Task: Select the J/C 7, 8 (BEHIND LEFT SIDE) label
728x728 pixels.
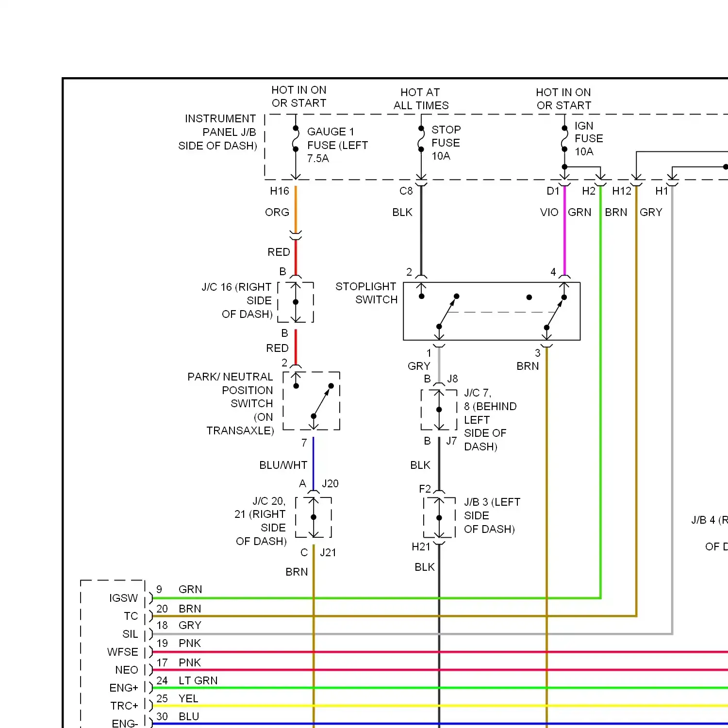Action: coord(490,420)
